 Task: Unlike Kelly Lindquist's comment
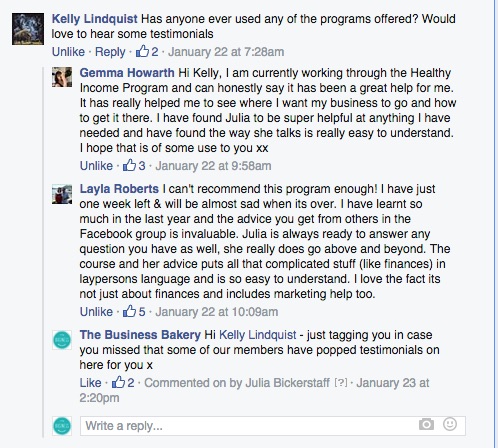[x=68, y=52]
